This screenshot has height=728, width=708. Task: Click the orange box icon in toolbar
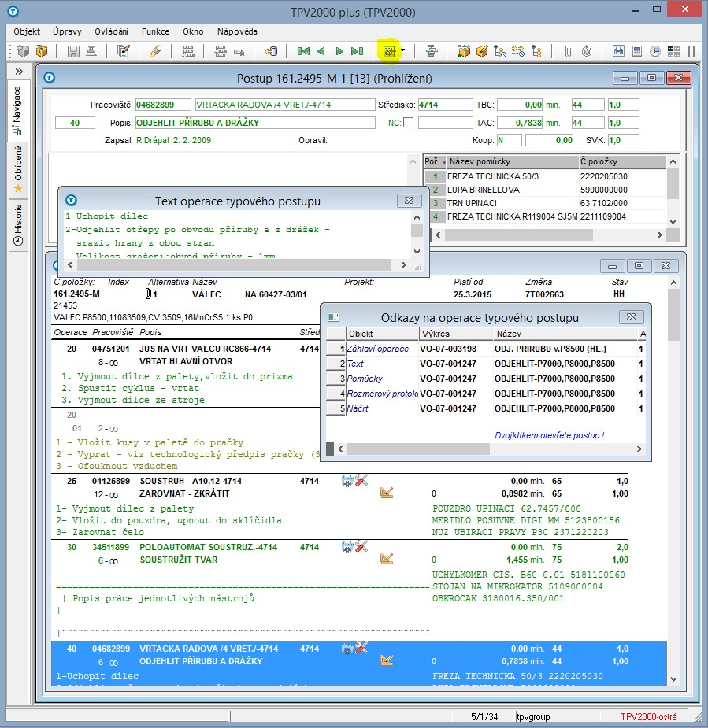click(x=42, y=50)
